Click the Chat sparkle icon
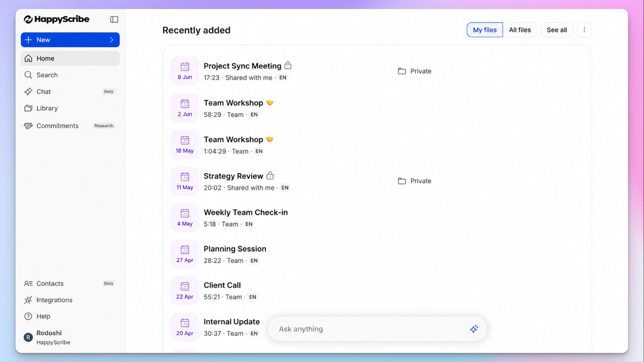Screen dimensions: 644x362 click(28, 92)
